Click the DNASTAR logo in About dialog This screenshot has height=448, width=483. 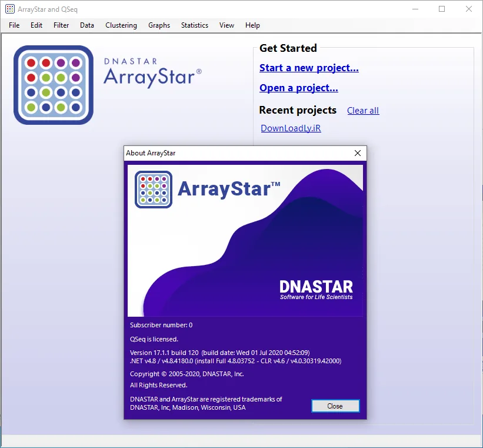click(x=316, y=290)
